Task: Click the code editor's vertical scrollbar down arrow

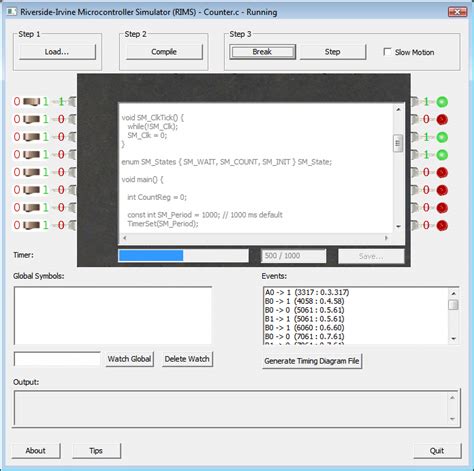Action: tap(398, 227)
